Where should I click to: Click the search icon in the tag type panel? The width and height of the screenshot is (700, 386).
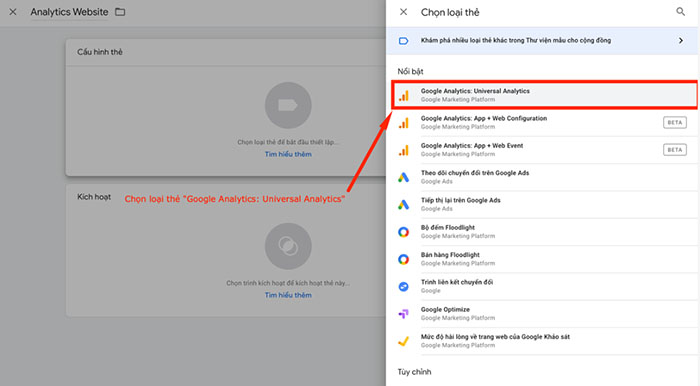click(x=680, y=12)
